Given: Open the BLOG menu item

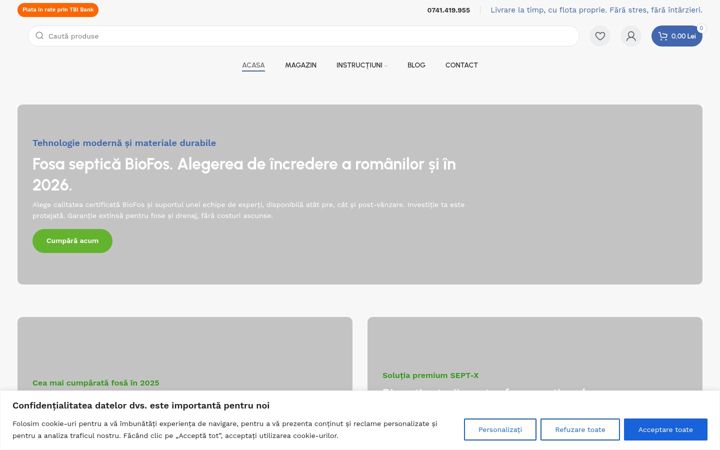Looking at the screenshot, I should 416,65.
